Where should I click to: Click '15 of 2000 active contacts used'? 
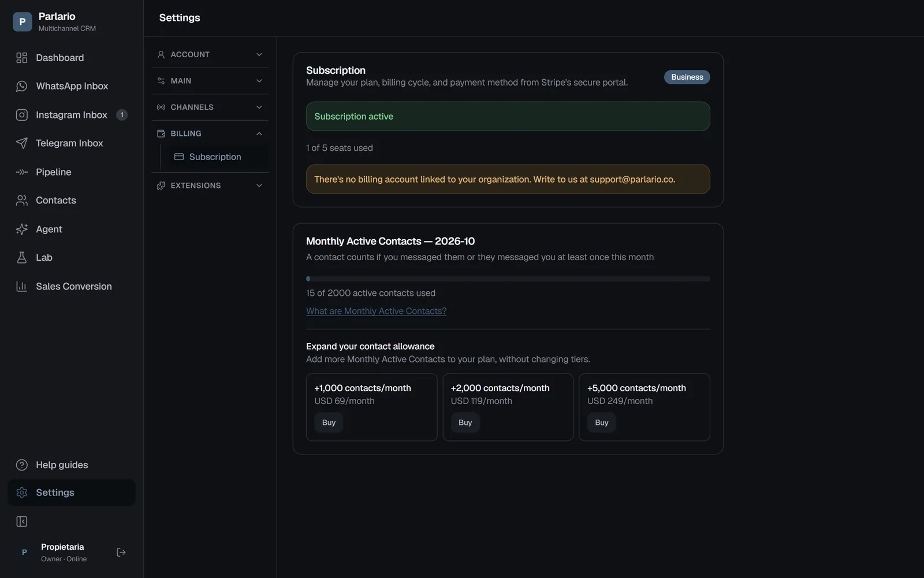click(371, 293)
